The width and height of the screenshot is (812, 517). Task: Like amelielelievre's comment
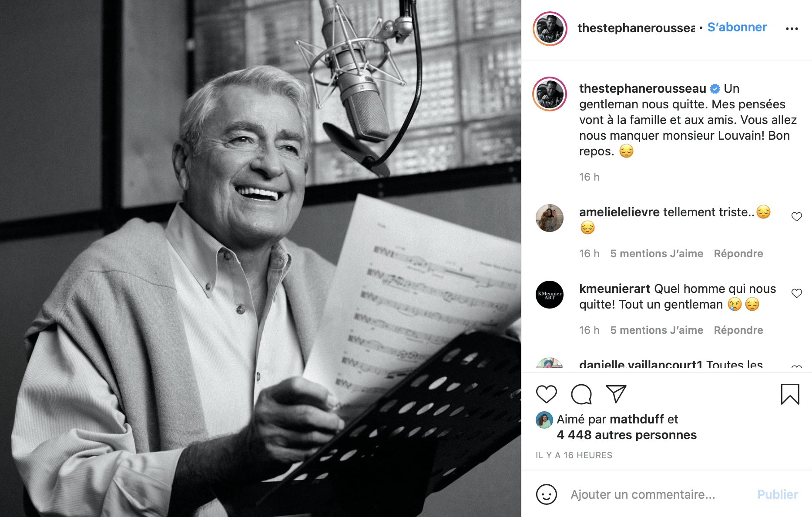click(x=796, y=217)
